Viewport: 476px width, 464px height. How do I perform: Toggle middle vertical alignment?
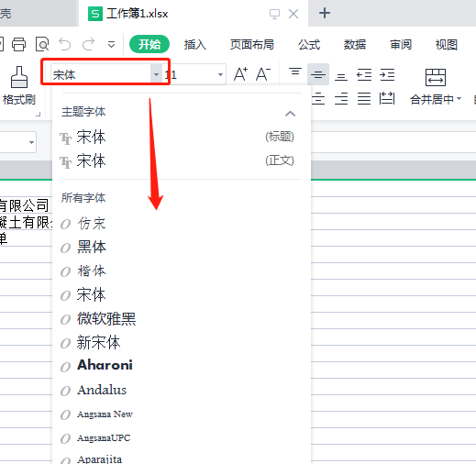coord(318,74)
